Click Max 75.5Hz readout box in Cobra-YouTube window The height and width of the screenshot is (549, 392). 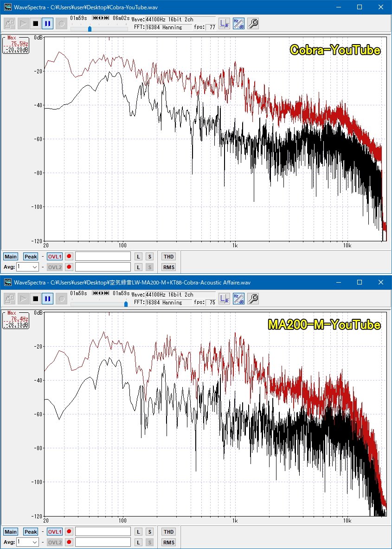pyautogui.click(x=16, y=44)
